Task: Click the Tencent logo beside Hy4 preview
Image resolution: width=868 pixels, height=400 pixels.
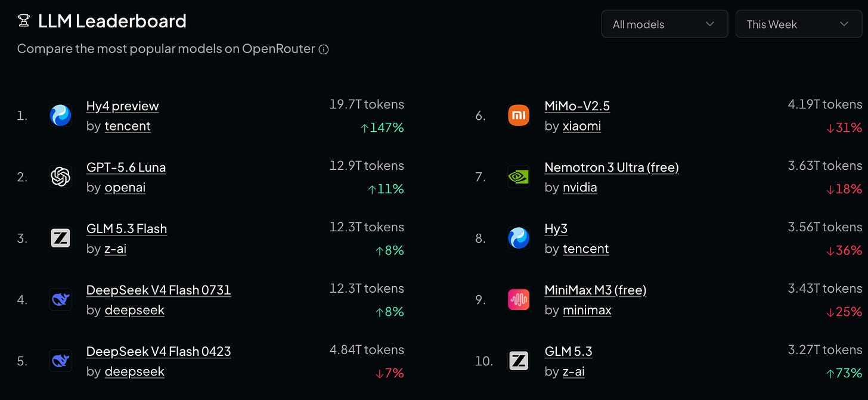Action: (x=60, y=115)
